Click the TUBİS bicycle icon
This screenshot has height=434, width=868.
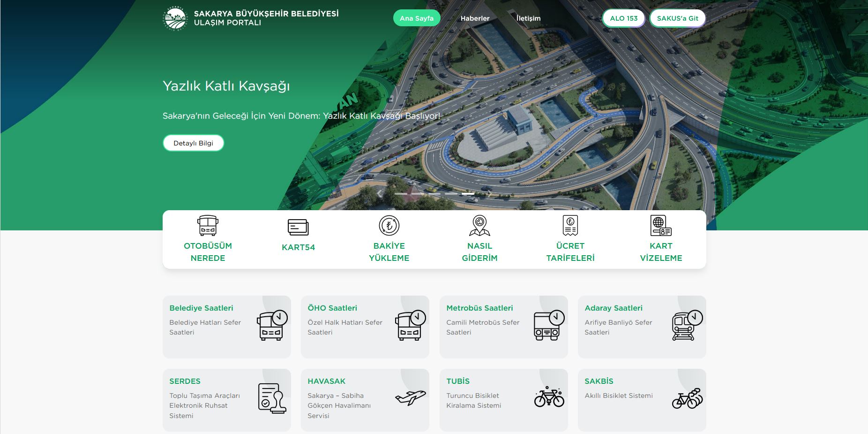tap(549, 397)
